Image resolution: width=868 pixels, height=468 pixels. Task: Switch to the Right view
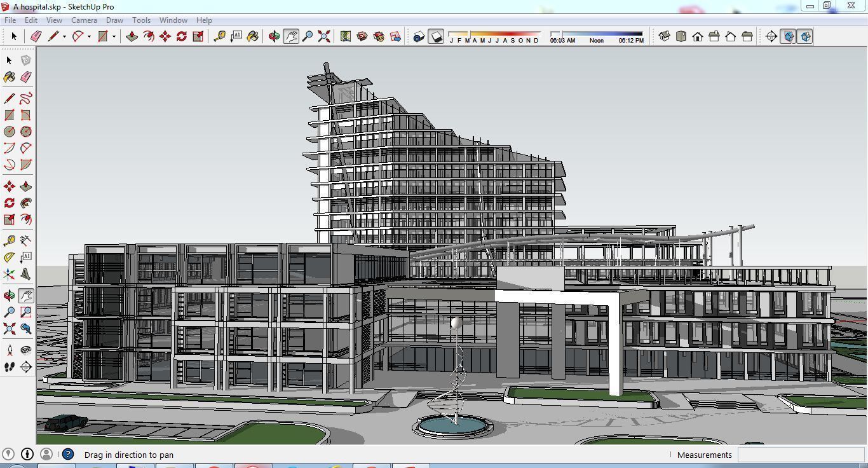pyautogui.click(x=714, y=37)
